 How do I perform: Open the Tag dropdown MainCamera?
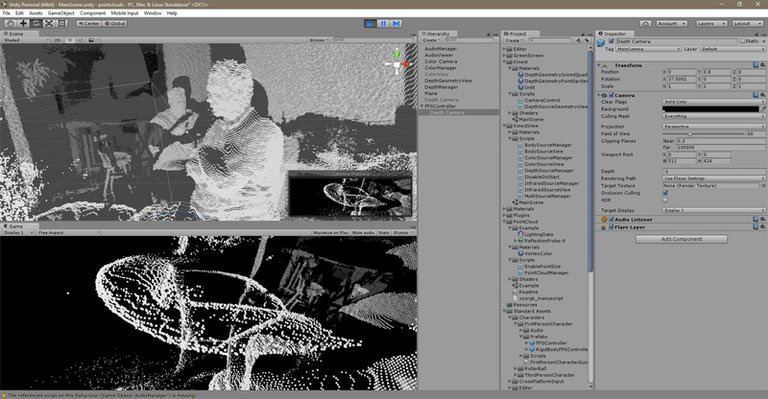(x=648, y=49)
